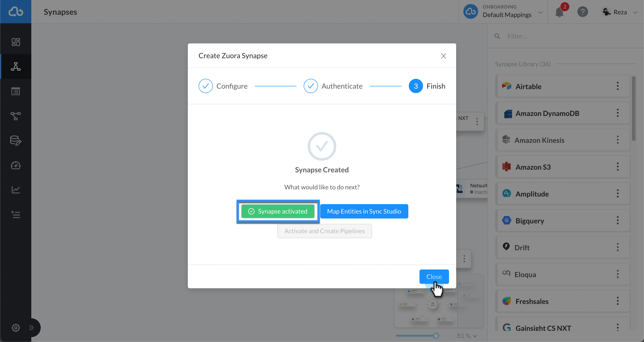Open Bigquery three-dot options menu

tap(617, 220)
